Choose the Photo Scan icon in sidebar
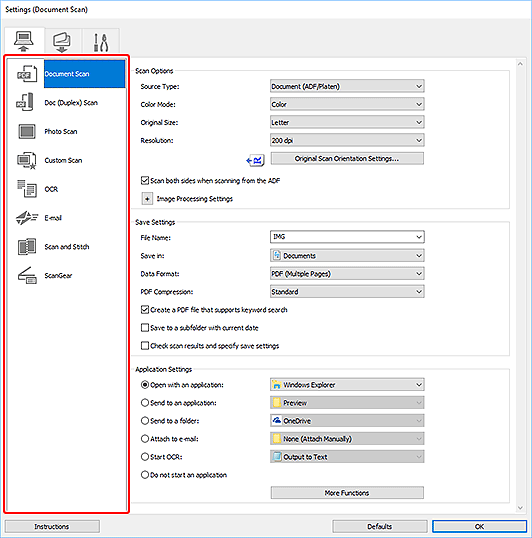 click(26, 131)
